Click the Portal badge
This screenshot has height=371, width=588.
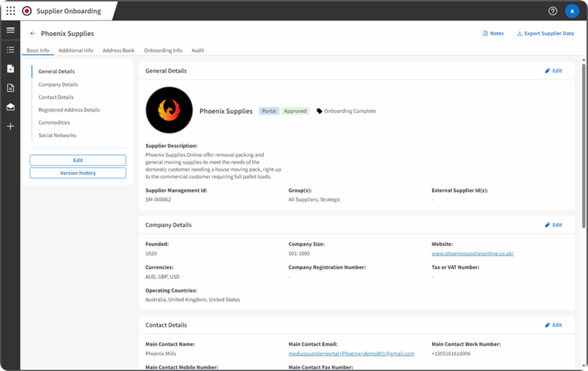[x=269, y=111]
